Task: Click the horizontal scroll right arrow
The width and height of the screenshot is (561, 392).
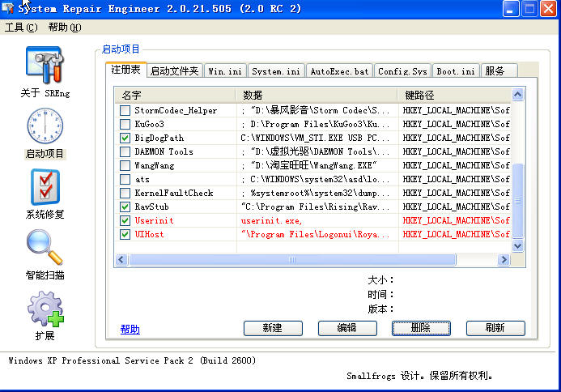Action: pyautogui.click(x=504, y=259)
